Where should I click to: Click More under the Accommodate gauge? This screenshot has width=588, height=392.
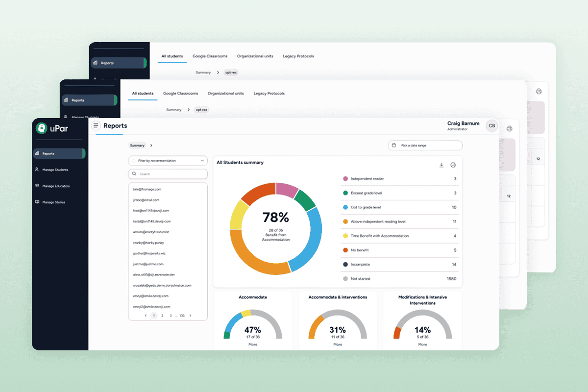point(252,344)
